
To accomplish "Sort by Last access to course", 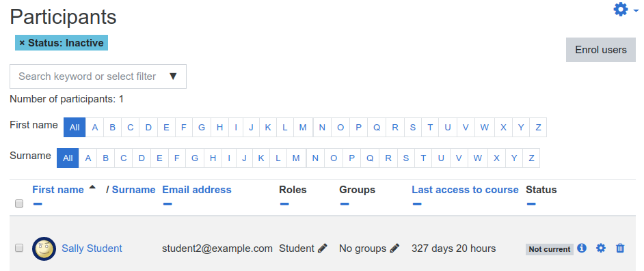I will pos(465,190).
